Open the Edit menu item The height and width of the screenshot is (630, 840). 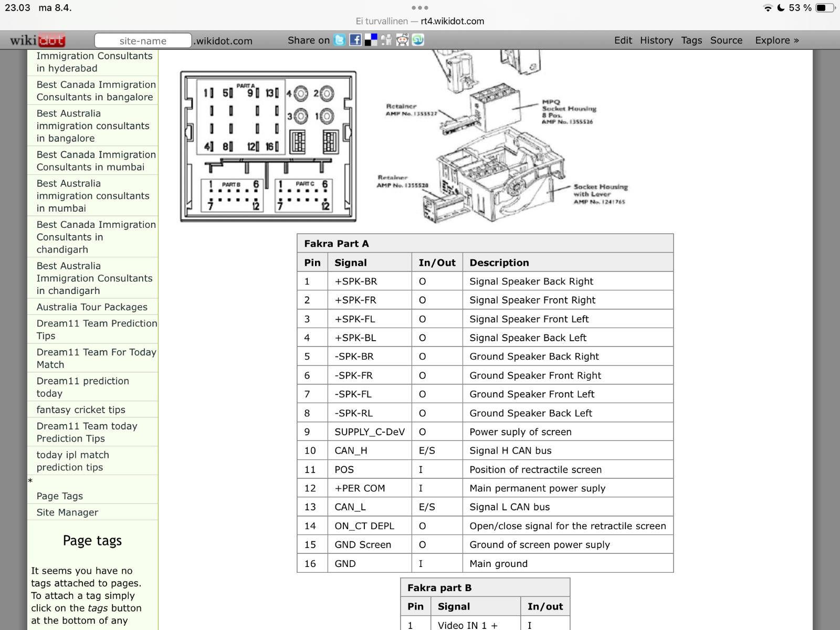point(623,40)
